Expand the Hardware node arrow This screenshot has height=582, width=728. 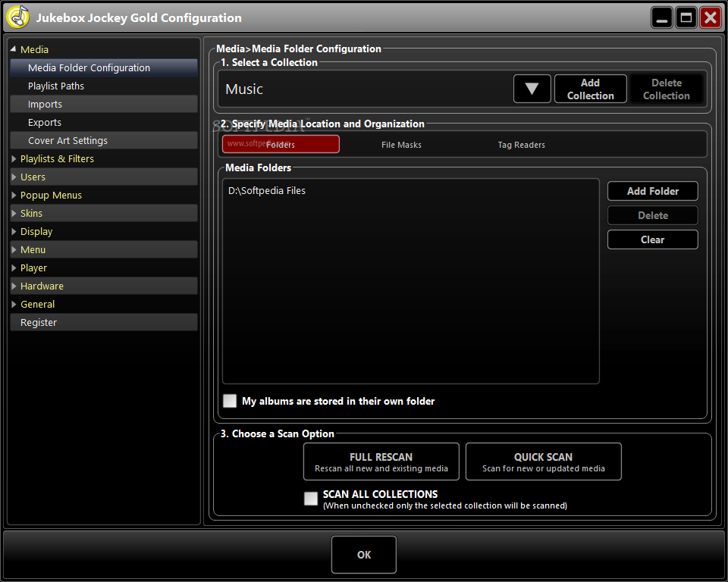coord(14,286)
